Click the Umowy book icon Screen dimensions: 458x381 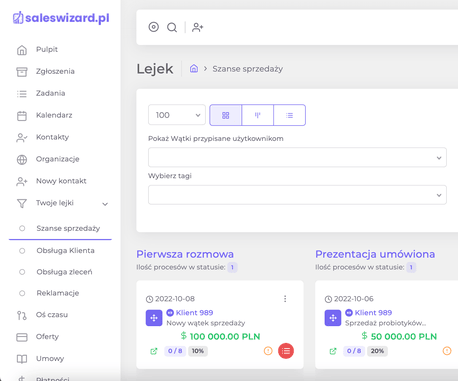point(22,359)
